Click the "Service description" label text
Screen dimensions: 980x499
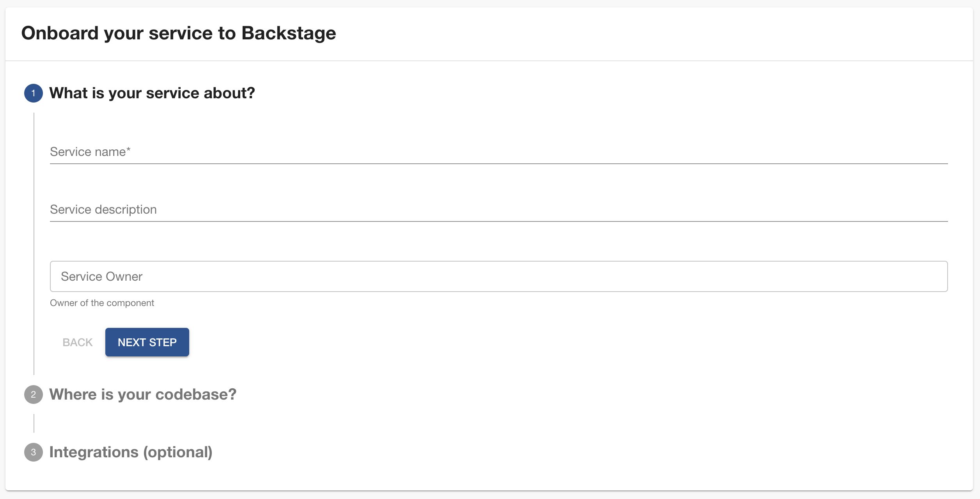click(103, 210)
